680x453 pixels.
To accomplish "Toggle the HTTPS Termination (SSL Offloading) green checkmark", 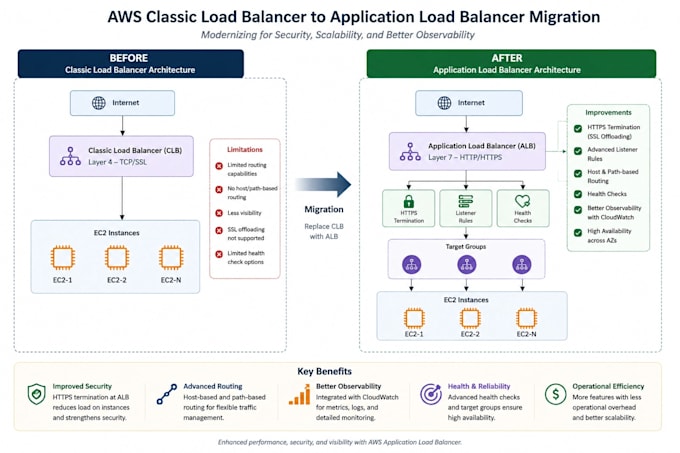I will (578, 129).
